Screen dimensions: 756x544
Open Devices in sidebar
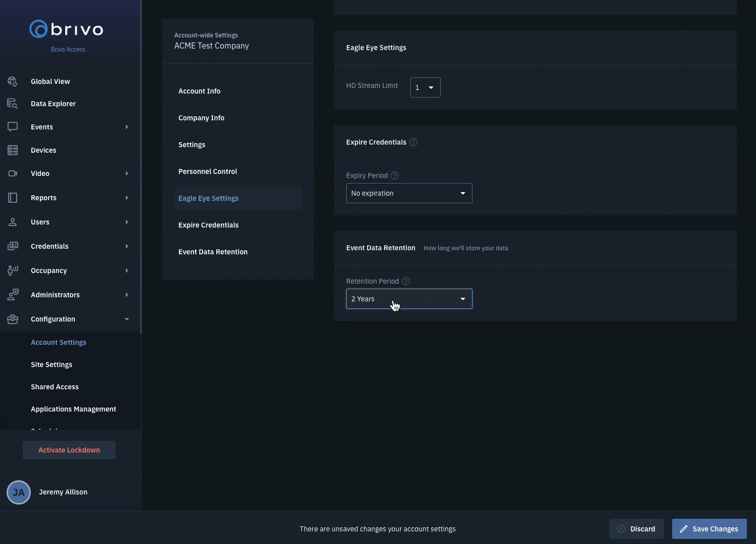43,150
